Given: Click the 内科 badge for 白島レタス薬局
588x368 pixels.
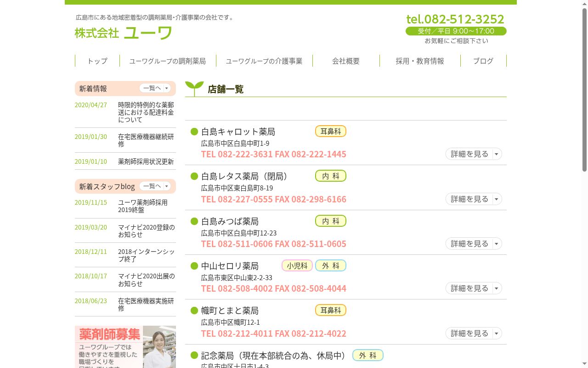Looking at the screenshot, I should coord(331,176).
